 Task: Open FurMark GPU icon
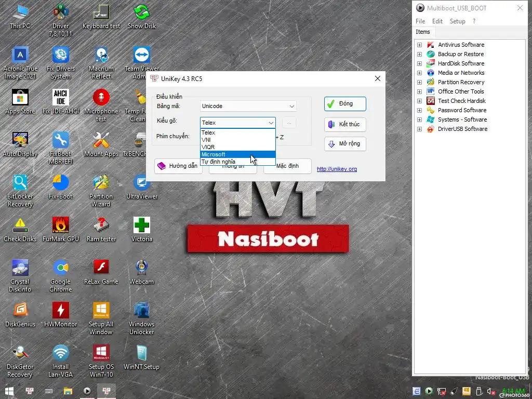(60, 230)
